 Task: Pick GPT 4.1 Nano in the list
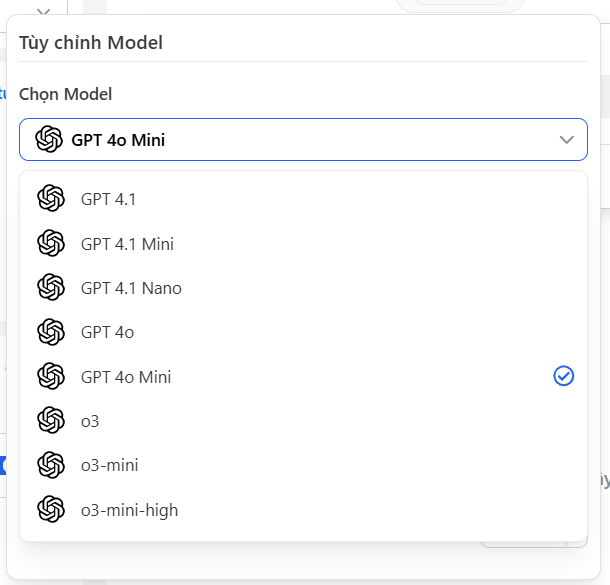coord(131,288)
